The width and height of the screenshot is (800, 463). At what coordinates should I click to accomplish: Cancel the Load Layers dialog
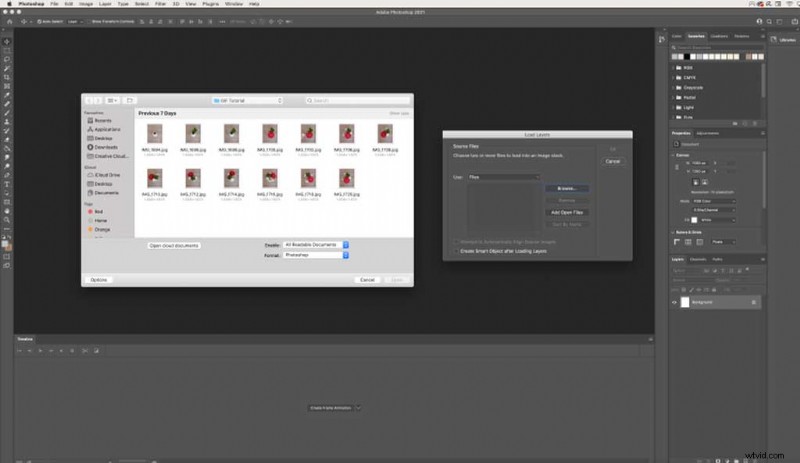pos(613,161)
